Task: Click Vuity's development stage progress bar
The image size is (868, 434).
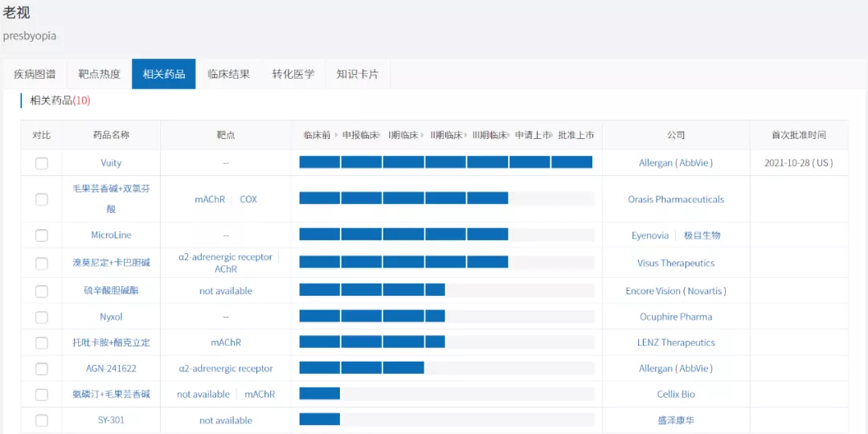Action: 446,162
